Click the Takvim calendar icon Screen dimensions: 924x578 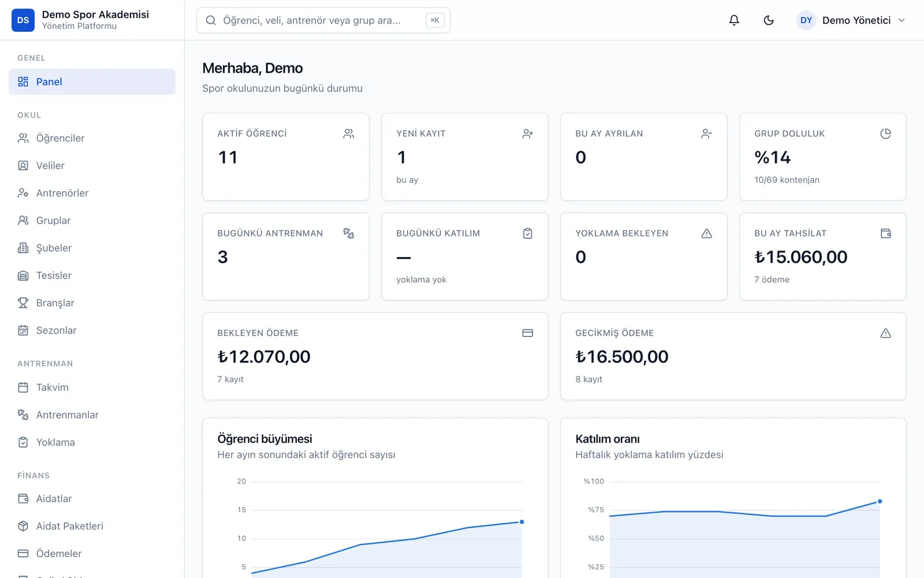tap(23, 387)
